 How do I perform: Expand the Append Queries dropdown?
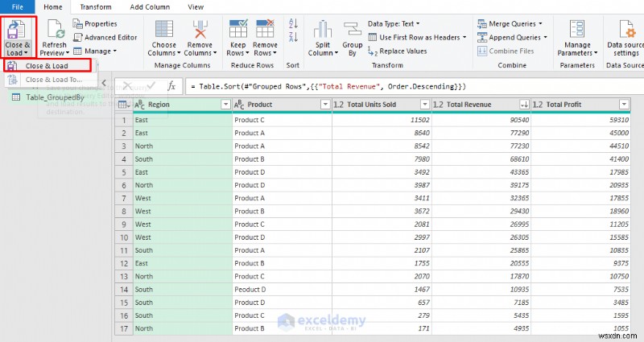tap(546, 37)
